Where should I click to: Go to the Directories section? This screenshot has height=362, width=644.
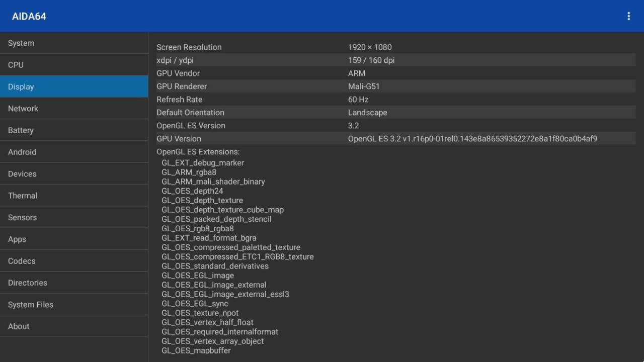pos(74,283)
